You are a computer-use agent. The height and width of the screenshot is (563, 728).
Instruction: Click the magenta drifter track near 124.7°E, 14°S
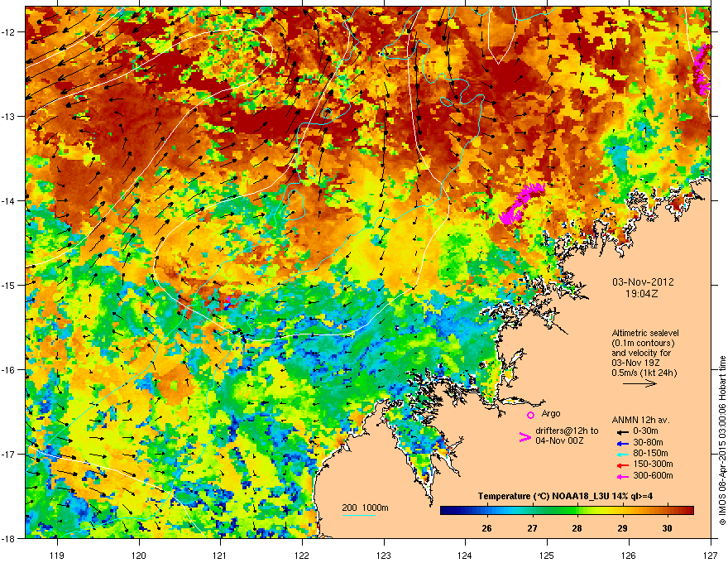(520, 203)
